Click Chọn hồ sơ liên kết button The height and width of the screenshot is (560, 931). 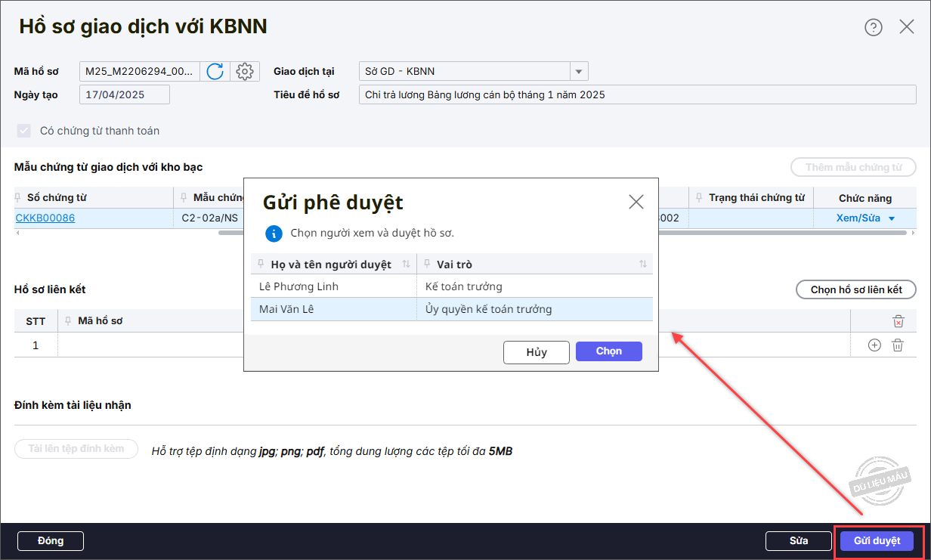point(856,289)
